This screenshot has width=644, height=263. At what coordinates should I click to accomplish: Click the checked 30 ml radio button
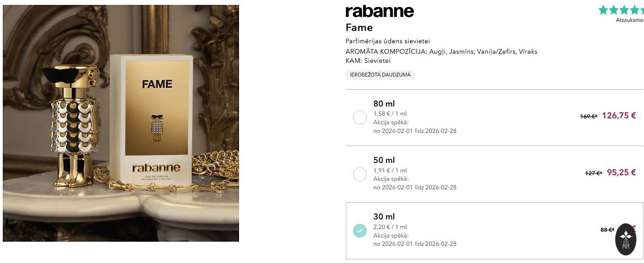point(360,231)
